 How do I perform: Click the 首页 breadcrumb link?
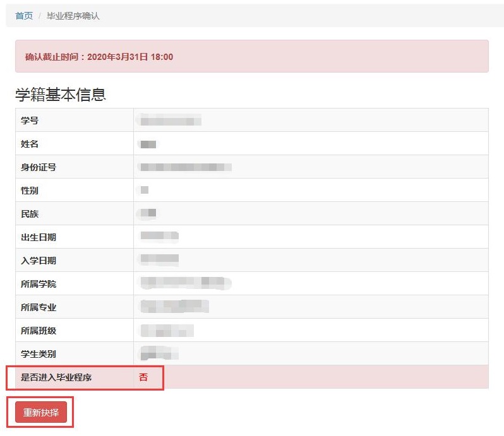tap(24, 16)
